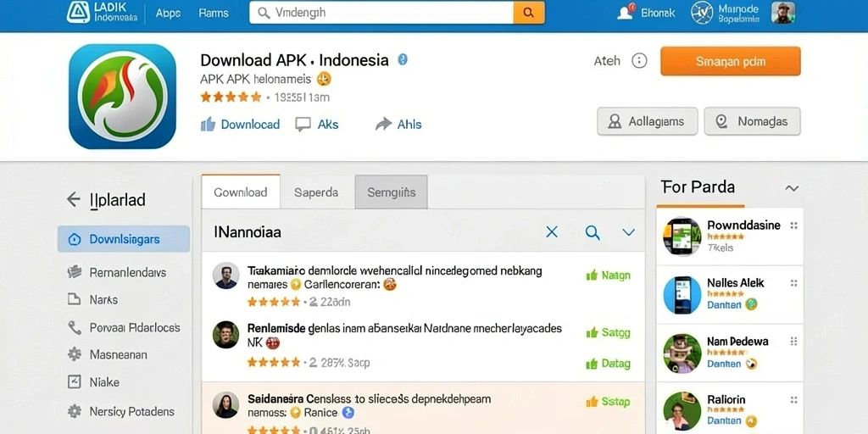
Task: Open first reviewer's avatar photo
Action: pyautogui.click(x=225, y=275)
